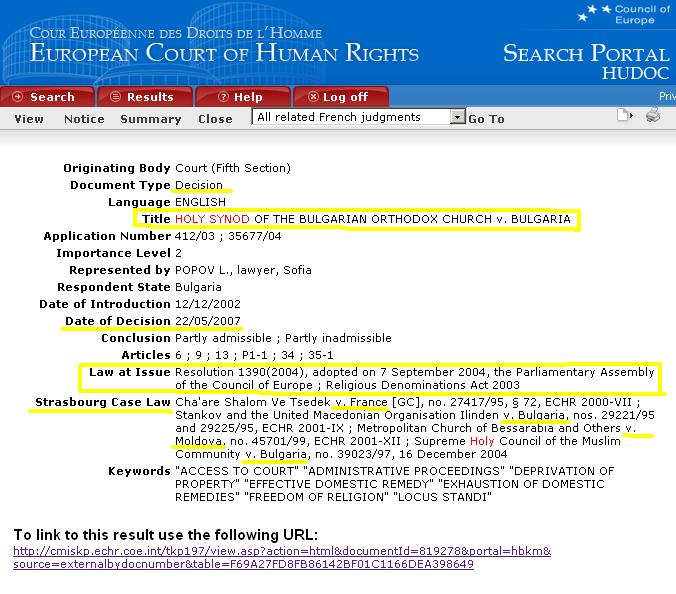Viewport: 676px width, 594px height.
Task: Click the Date of Introduction value 12/12/2002
Action: [207, 304]
